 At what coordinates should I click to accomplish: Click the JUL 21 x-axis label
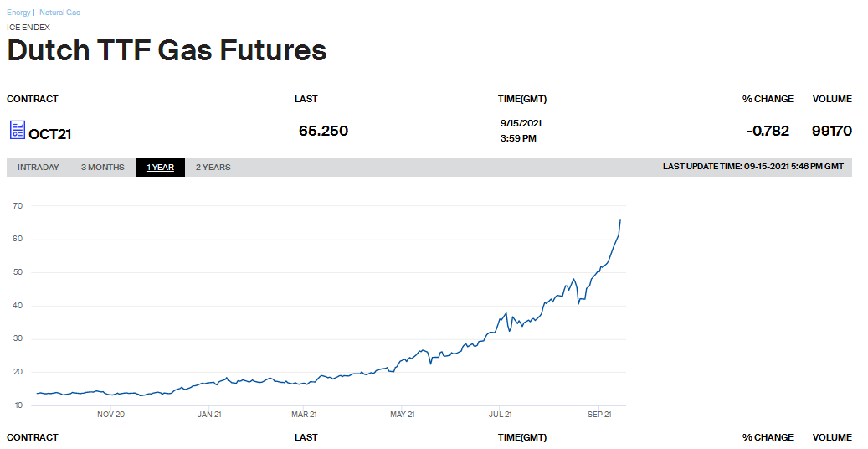[500, 414]
